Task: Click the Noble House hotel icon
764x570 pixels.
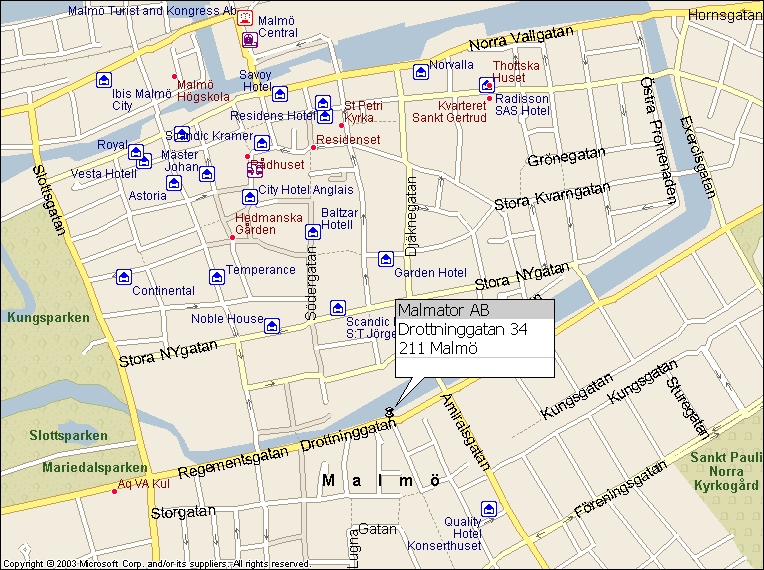Action: pyautogui.click(x=272, y=325)
